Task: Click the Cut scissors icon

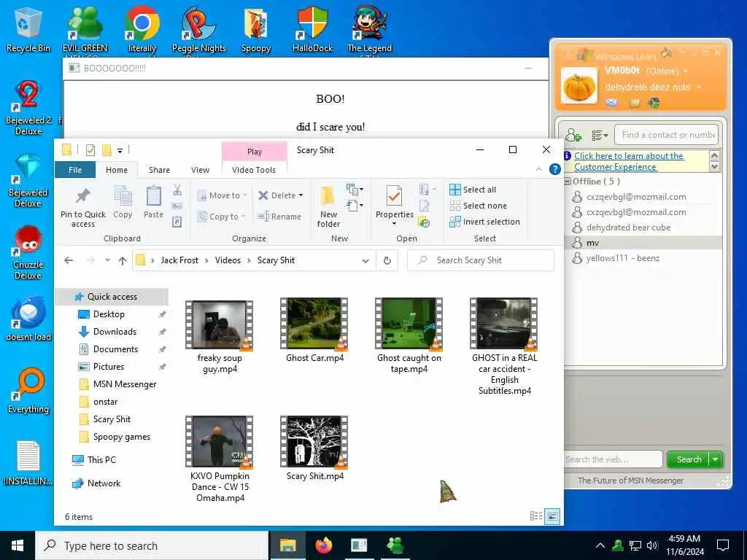Action: tap(177, 190)
